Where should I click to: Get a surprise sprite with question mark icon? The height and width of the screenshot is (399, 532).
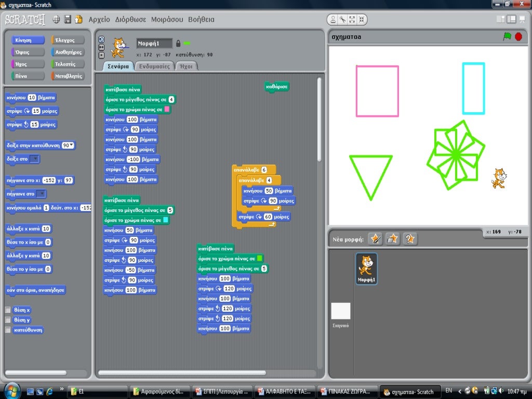click(x=410, y=239)
